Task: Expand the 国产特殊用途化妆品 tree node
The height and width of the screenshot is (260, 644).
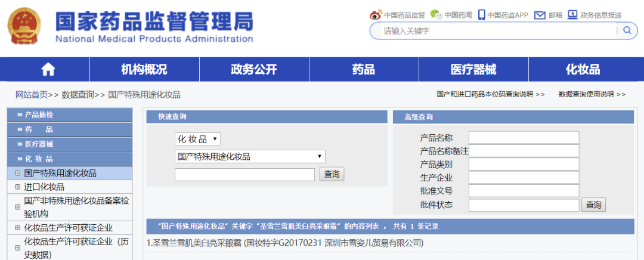Action: click(17, 174)
